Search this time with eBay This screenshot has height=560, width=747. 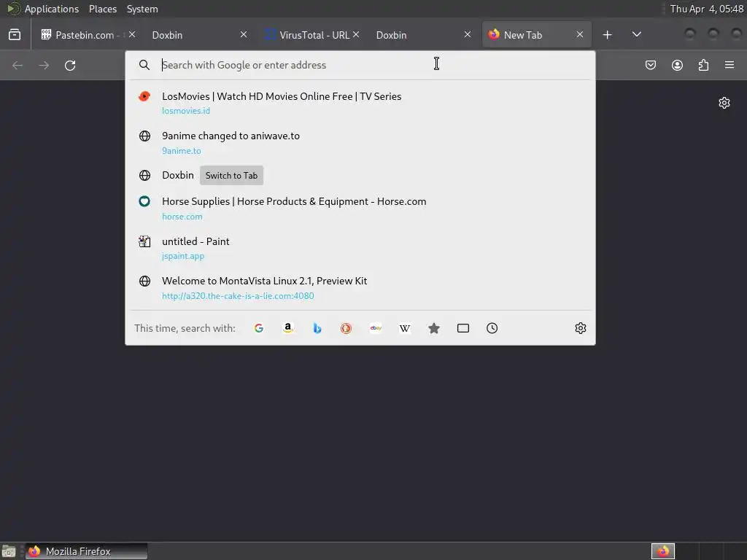(376, 328)
